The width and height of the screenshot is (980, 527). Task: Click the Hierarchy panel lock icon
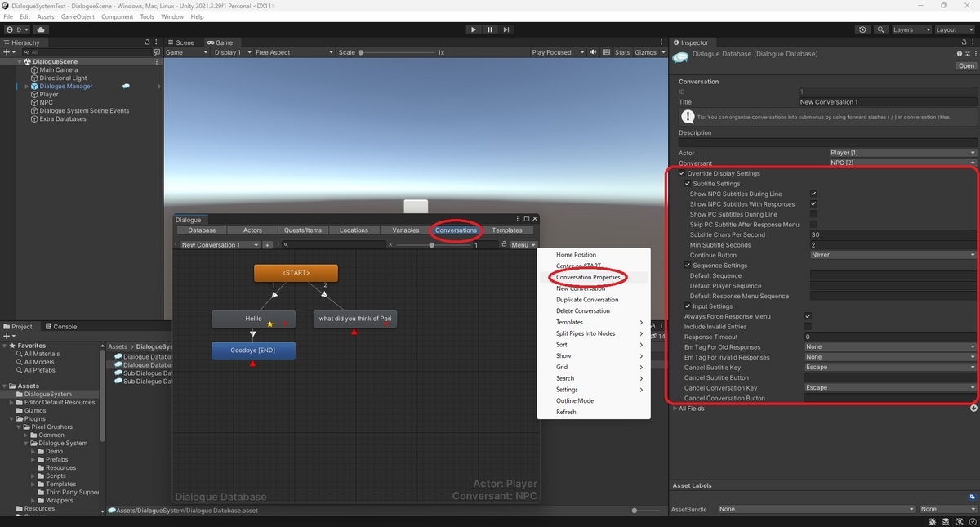(147, 42)
